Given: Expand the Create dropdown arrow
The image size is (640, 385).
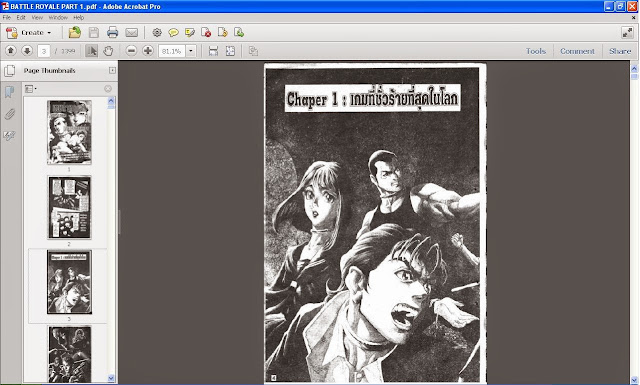Looking at the screenshot, I should (49, 33).
